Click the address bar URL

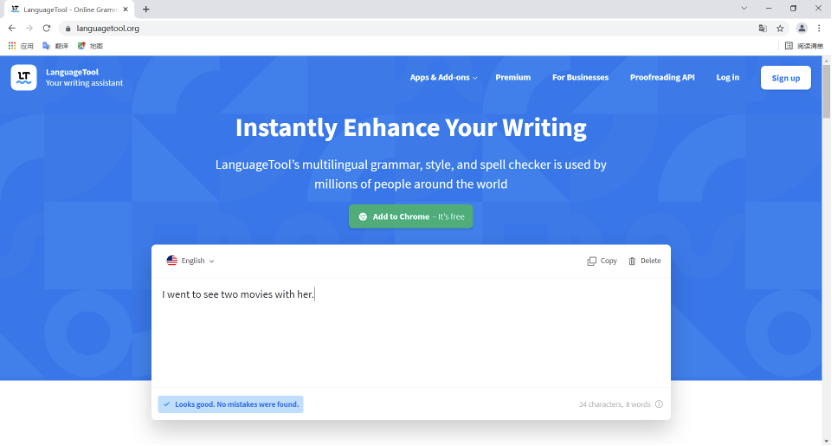[x=108, y=29]
